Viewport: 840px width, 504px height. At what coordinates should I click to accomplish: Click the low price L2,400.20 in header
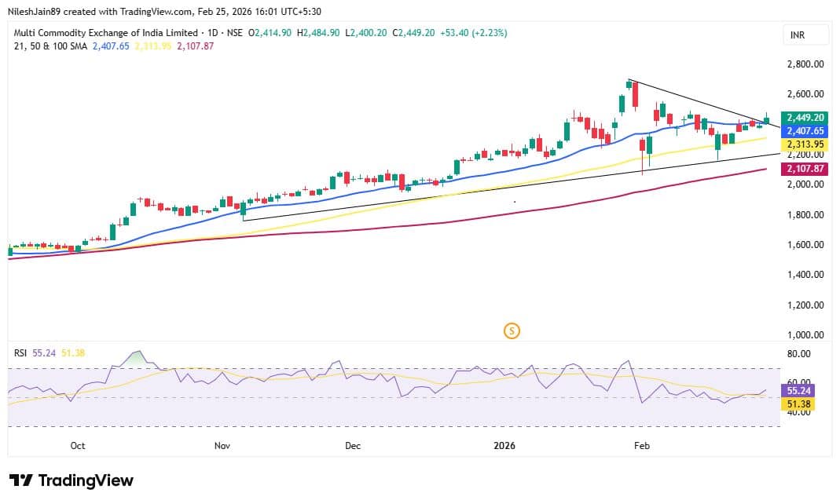point(366,33)
